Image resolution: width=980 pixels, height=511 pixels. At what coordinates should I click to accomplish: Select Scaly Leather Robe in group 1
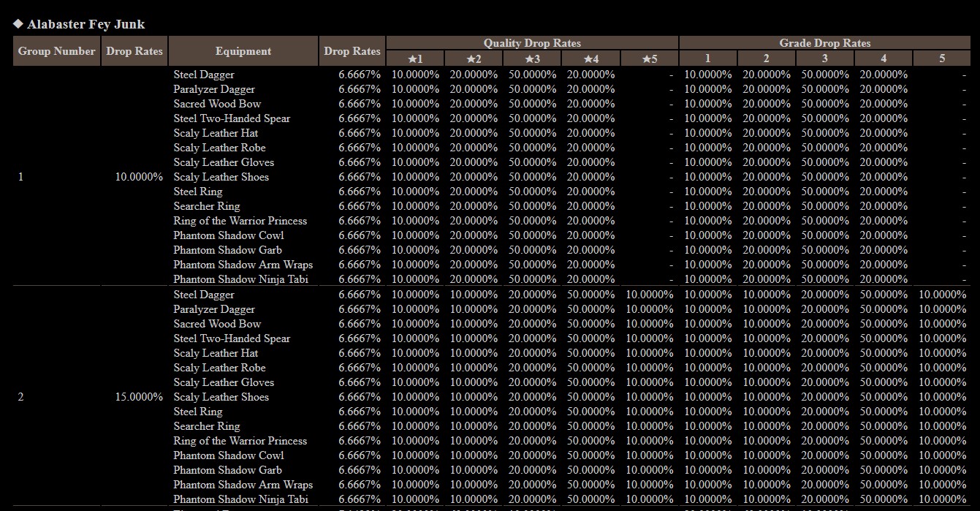pyautogui.click(x=219, y=148)
